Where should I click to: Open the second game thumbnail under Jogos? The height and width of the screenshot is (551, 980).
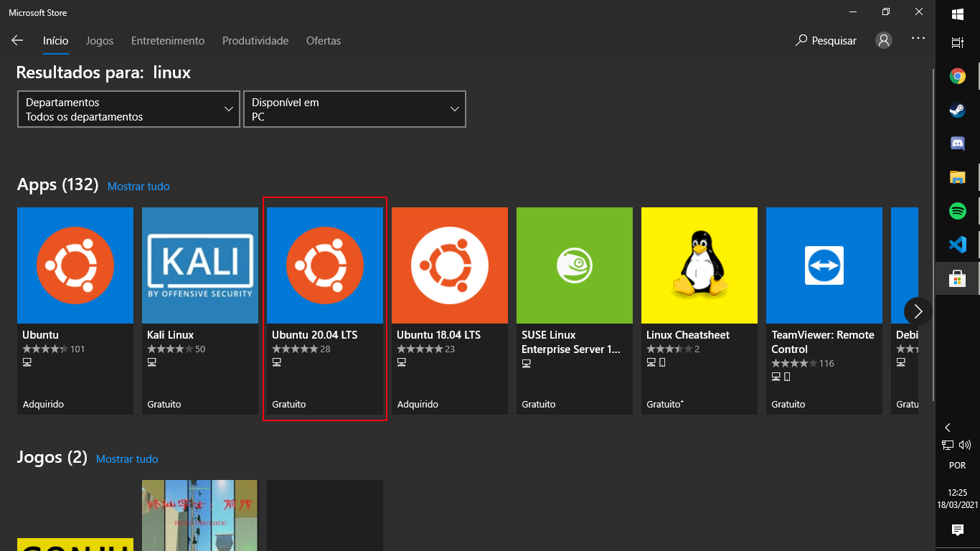click(x=200, y=515)
